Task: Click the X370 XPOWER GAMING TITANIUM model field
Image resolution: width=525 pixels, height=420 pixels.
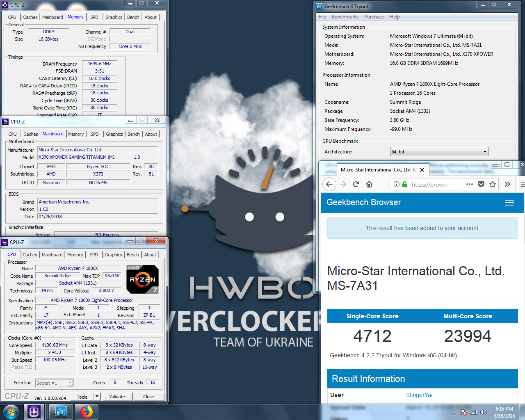Action: click(x=76, y=157)
